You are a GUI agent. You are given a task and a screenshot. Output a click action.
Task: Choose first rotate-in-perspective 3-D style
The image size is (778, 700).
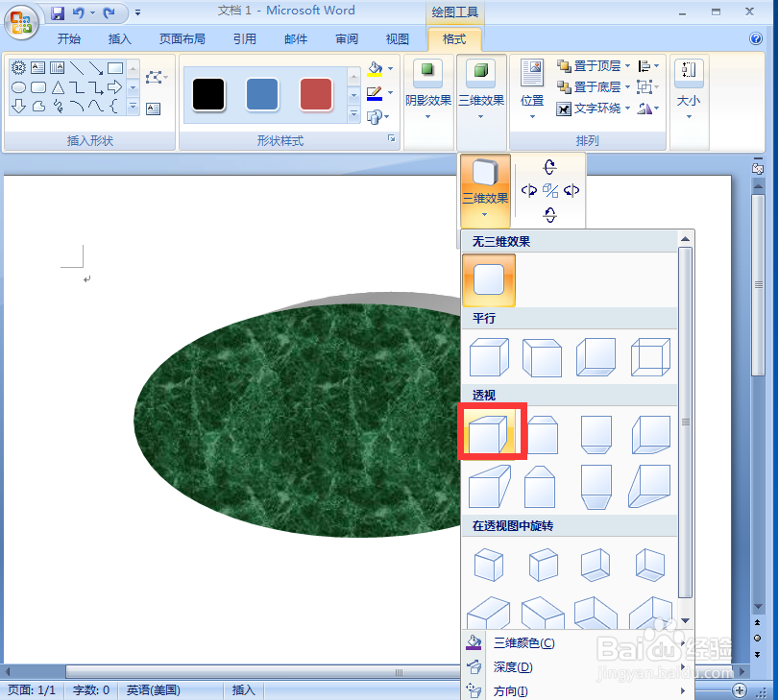489,565
